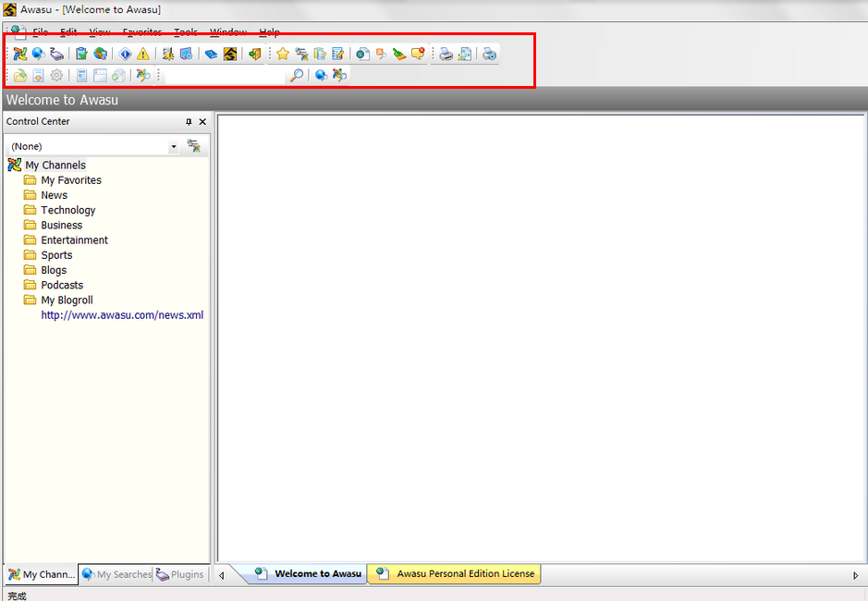The height and width of the screenshot is (601, 868).
Task: Click the RSS feed search icon
Action: click(382, 54)
